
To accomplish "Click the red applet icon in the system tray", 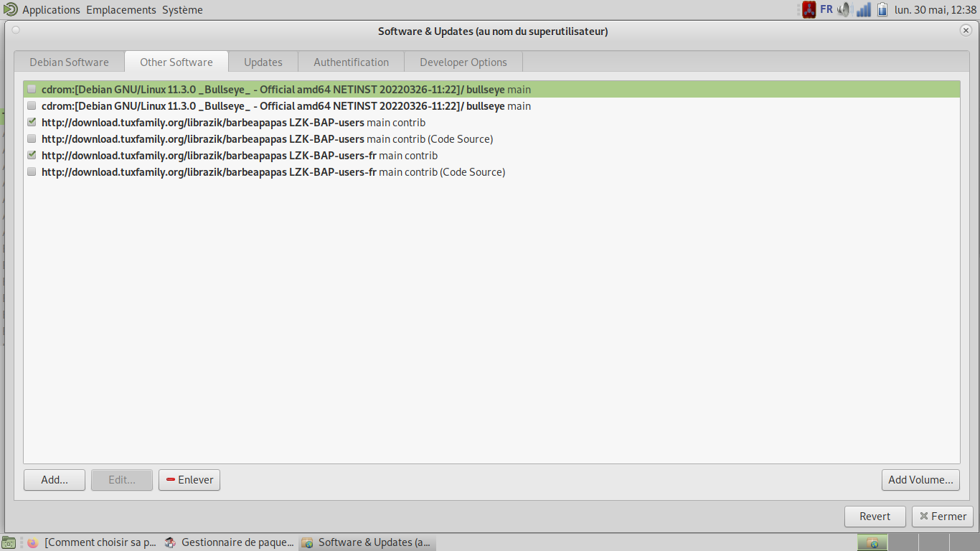I will click(809, 9).
